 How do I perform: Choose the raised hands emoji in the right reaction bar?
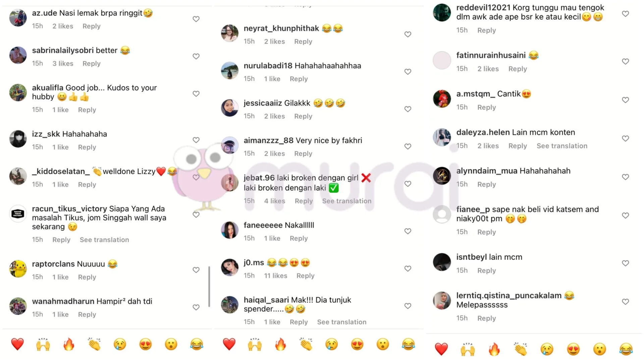click(x=468, y=349)
